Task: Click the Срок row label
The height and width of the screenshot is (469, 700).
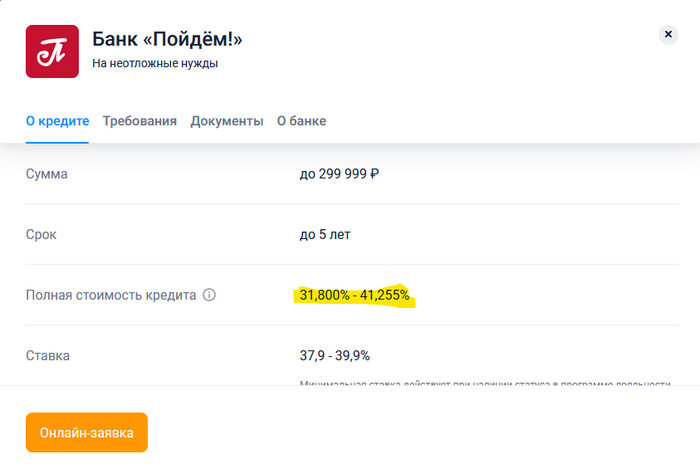Action: pyautogui.click(x=42, y=234)
